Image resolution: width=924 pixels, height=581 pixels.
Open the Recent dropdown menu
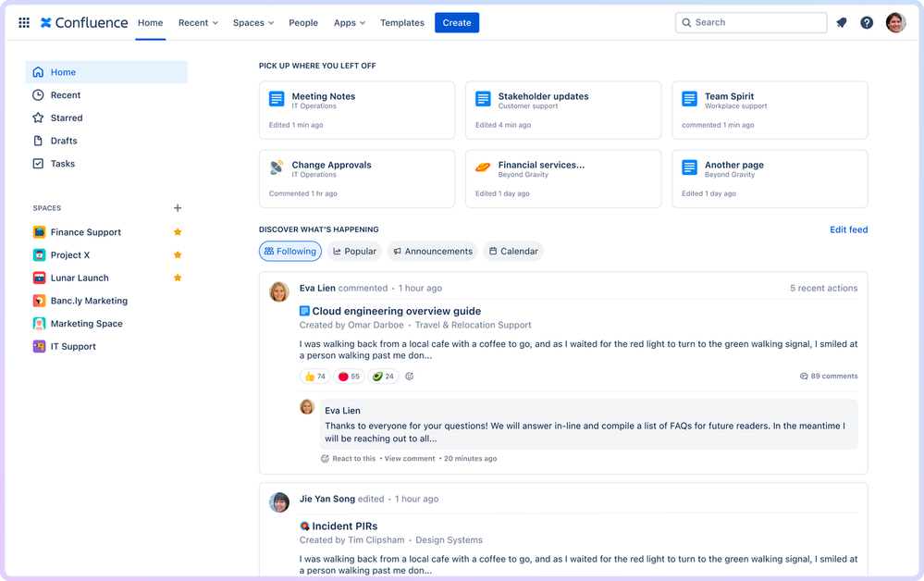tap(197, 22)
